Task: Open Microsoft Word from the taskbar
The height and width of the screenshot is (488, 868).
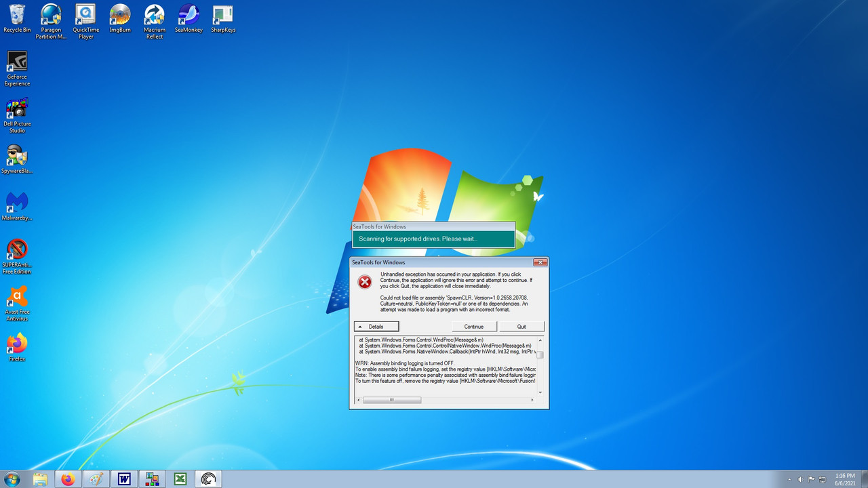Action: [124, 479]
